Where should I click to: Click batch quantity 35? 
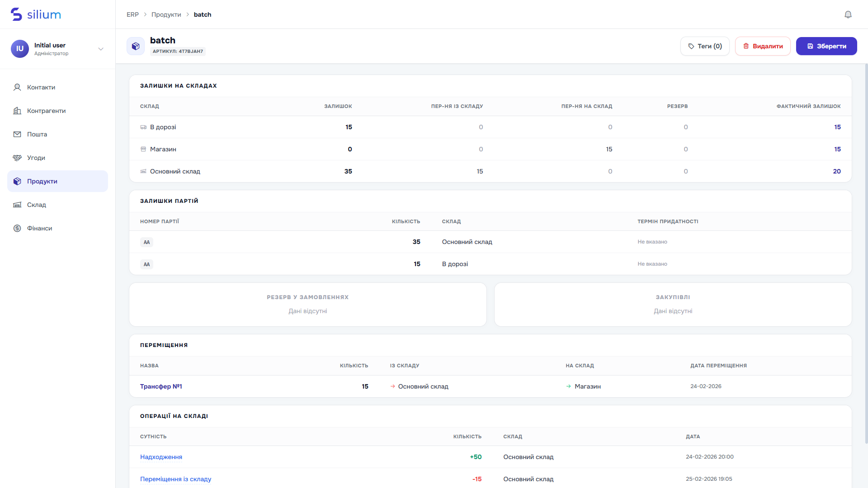[x=416, y=242]
